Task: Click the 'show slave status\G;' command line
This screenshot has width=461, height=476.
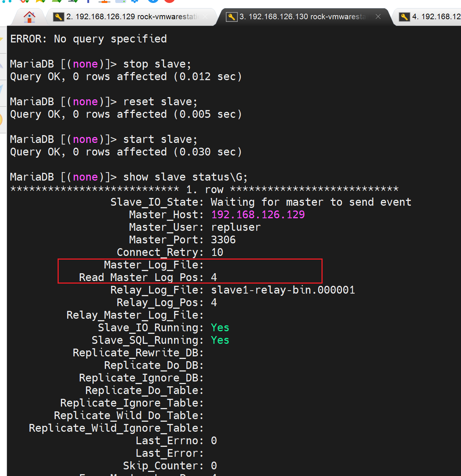Action: coord(185,177)
